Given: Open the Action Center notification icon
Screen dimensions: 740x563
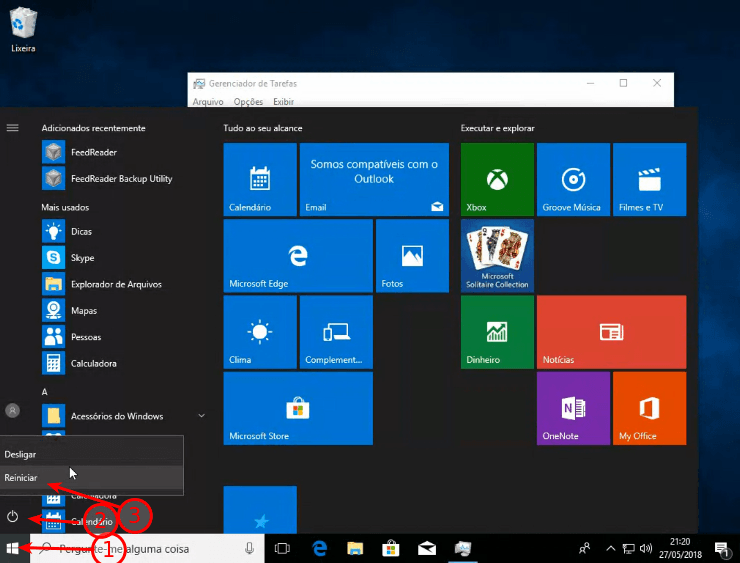Looking at the screenshot, I should point(720,549).
